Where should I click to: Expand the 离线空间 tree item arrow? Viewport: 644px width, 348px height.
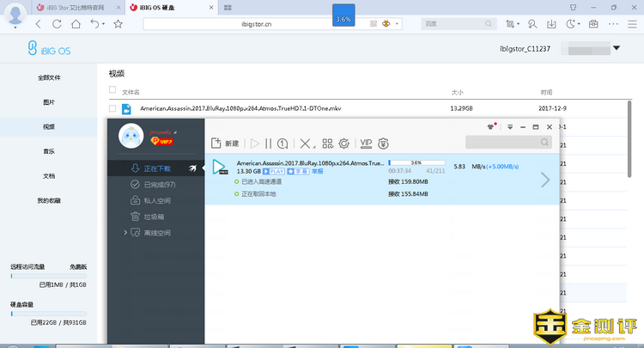click(x=125, y=233)
